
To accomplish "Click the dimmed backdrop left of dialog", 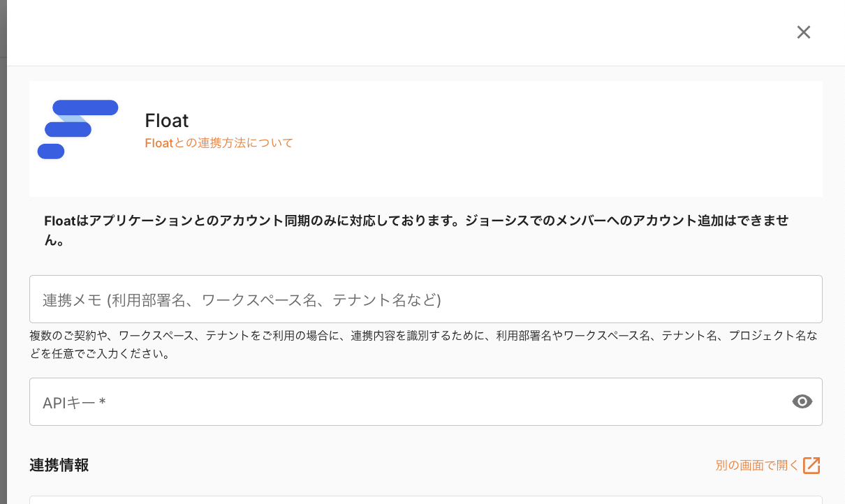I will coord(3,279).
